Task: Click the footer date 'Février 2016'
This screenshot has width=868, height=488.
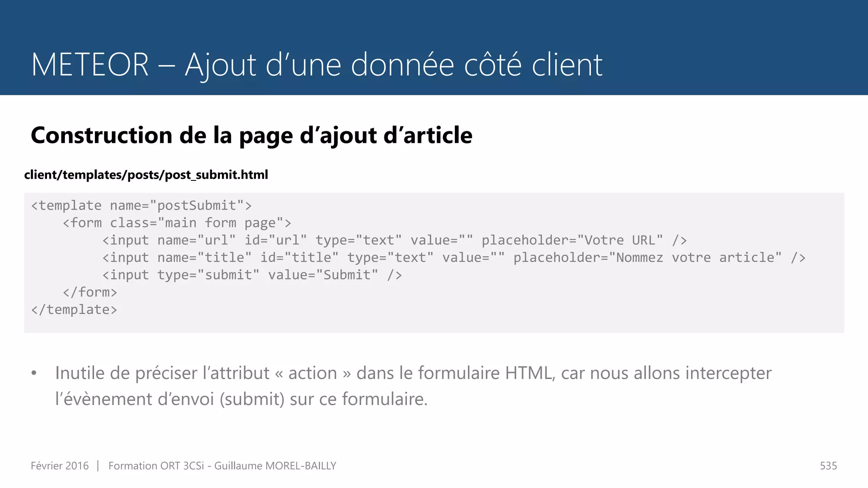Action: [x=60, y=466]
